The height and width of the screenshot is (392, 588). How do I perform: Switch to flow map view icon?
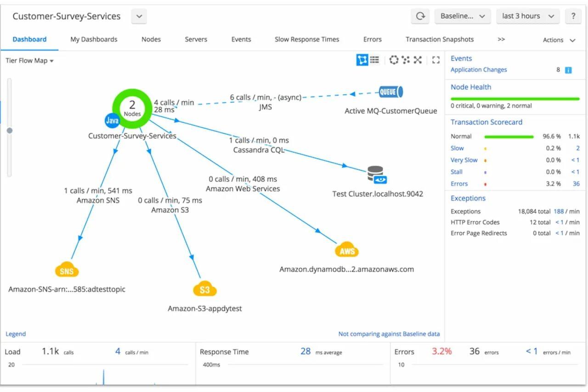(362, 60)
